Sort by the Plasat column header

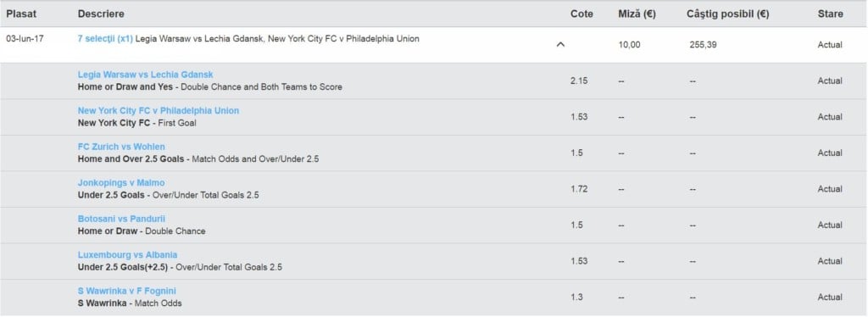(21, 14)
